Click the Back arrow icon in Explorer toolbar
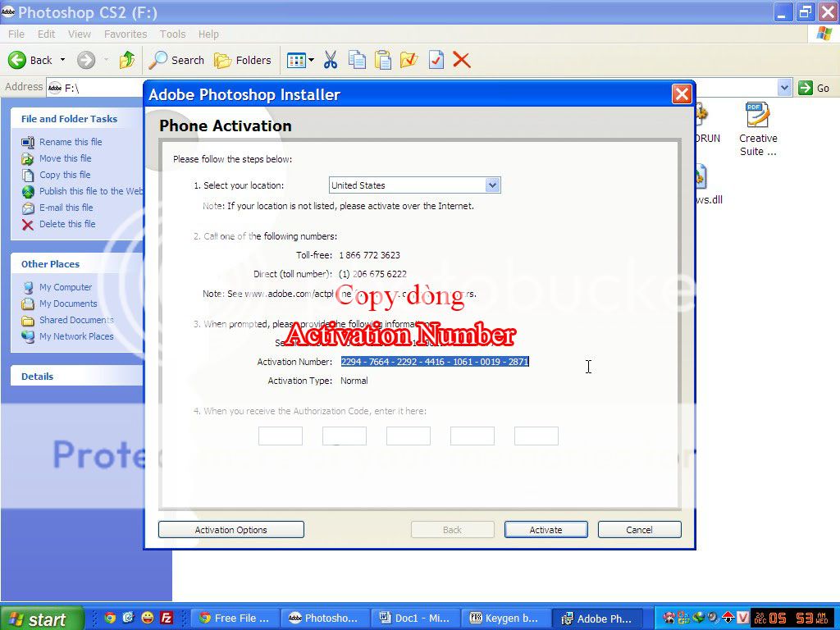The image size is (840, 630). [x=17, y=60]
